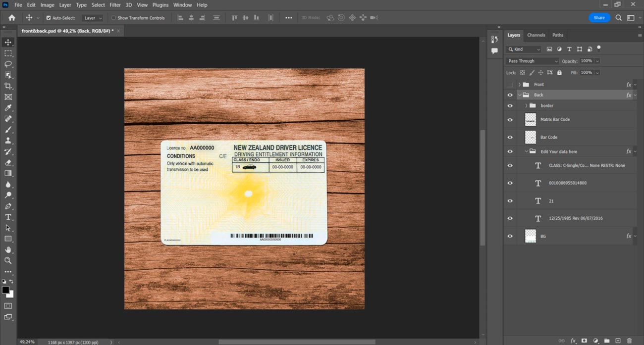Select the Rectangular Marquee tool
This screenshot has width=644, height=345.
[x=8, y=53]
